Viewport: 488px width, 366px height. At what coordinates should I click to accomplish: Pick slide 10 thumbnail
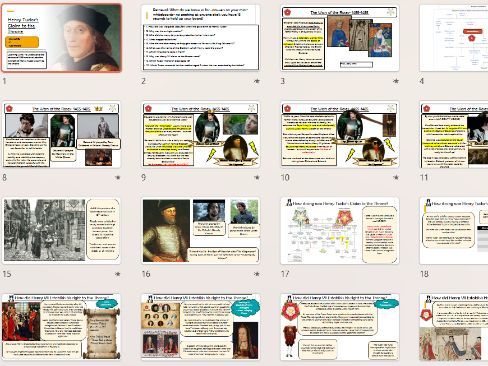point(340,134)
